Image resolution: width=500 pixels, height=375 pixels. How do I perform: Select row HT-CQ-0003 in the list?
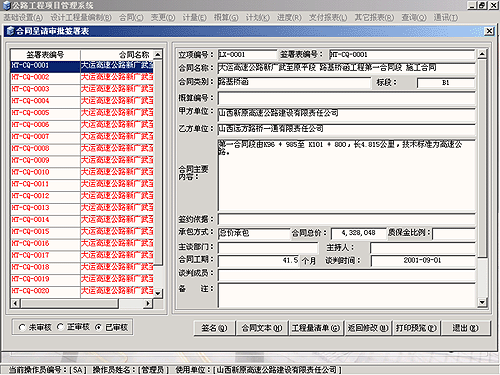[x=82, y=89]
